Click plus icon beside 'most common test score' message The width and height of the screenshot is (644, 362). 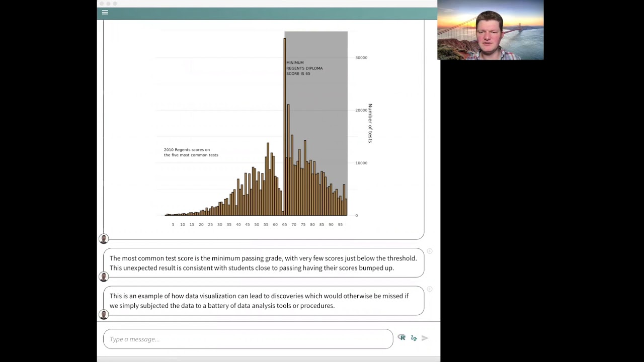click(430, 251)
